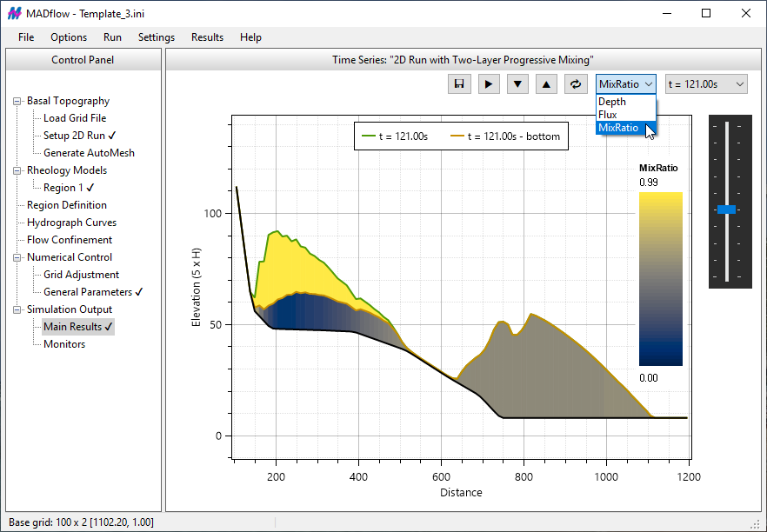Collapse the Simulation Output tree node

click(x=17, y=309)
